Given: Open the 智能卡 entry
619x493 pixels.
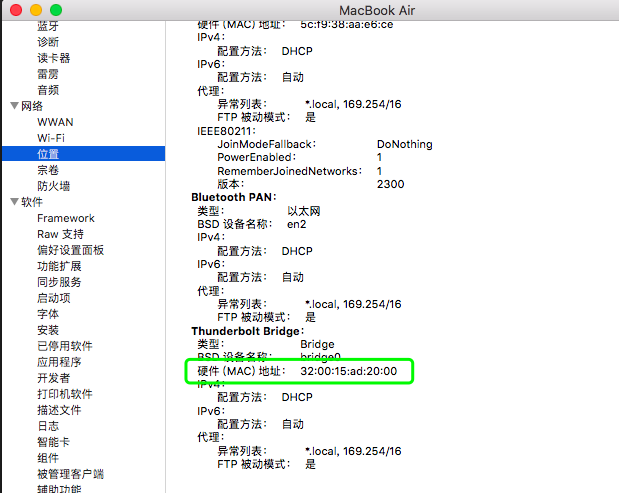Looking at the screenshot, I should (54, 442).
